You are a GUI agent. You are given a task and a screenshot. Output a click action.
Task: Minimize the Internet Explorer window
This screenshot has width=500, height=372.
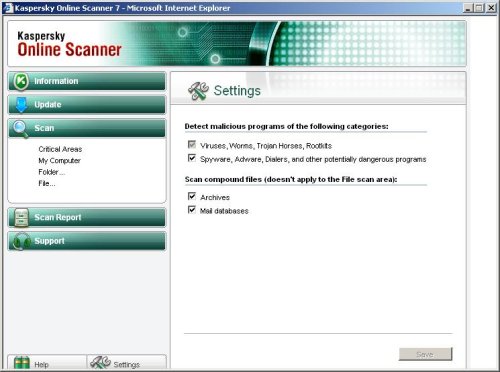[x=468, y=8]
